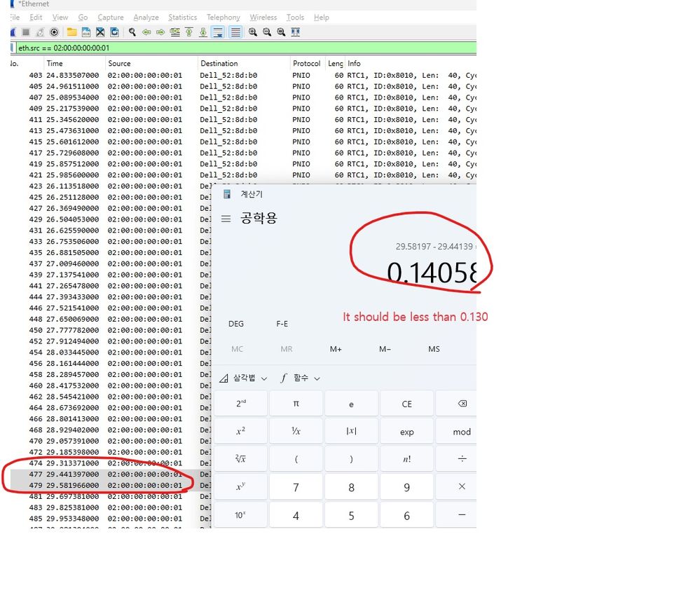This screenshot has height=616, width=700.
Task: Select packet 479 at time 29.581966000
Action: point(111,485)
